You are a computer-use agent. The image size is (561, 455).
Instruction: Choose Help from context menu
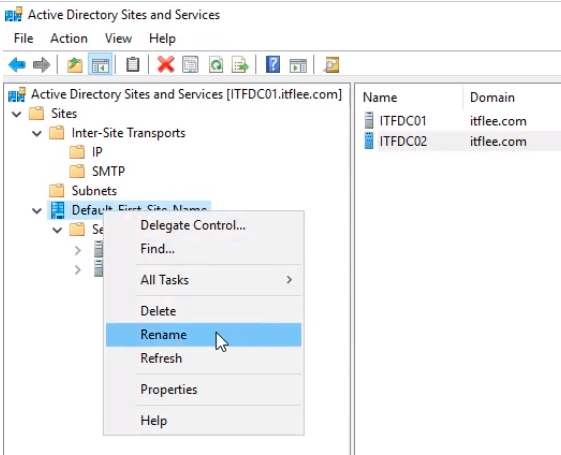[204, 420]
